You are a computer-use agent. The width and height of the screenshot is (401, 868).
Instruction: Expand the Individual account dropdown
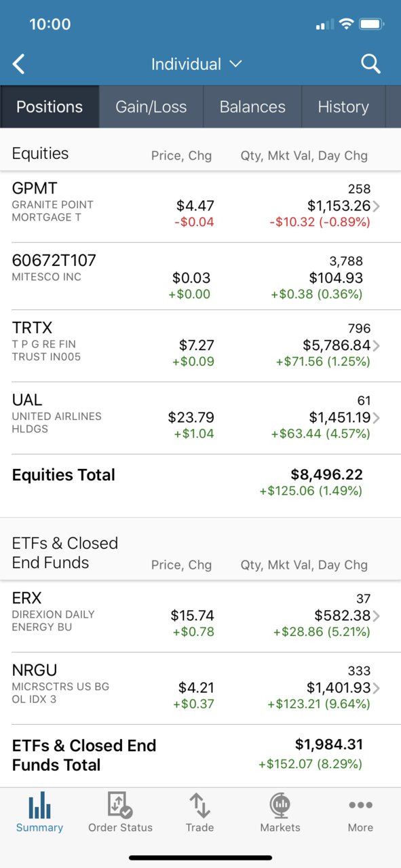pyautogui.click(x=196, y=64)
